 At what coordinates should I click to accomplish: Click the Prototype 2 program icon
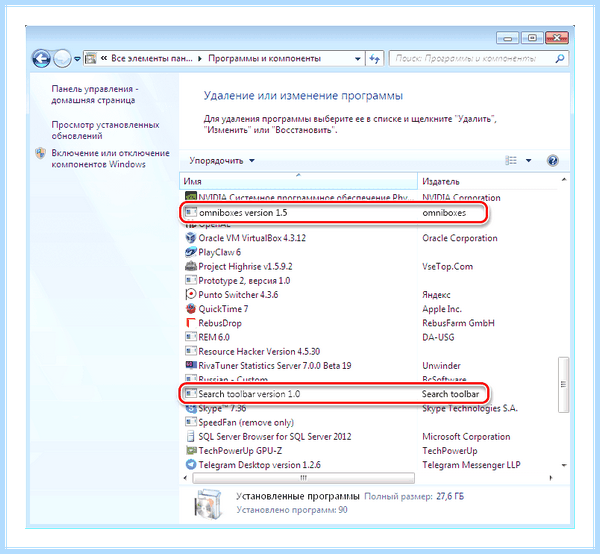pyautogui.click(x=191, y=280)
